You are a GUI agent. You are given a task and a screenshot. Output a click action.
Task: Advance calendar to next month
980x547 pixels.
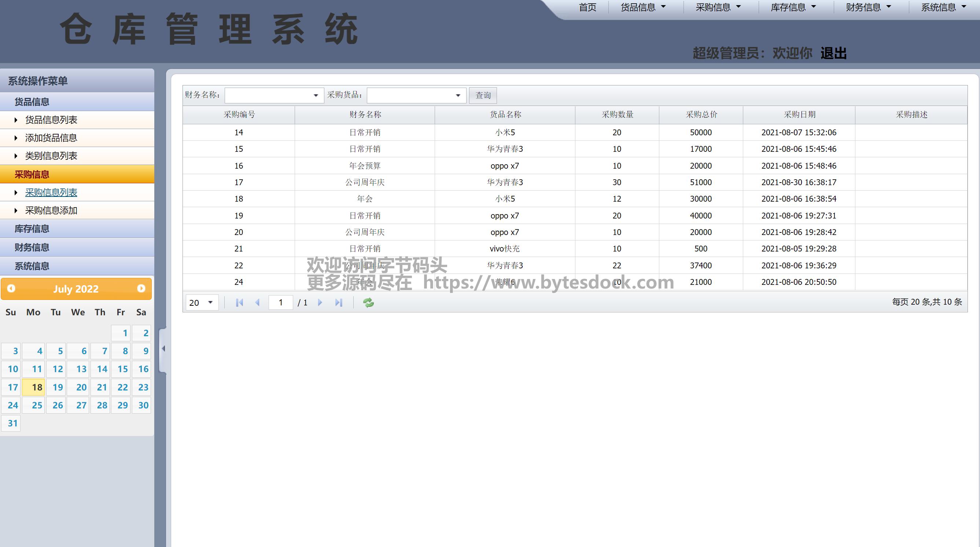[x=141, y=289]
